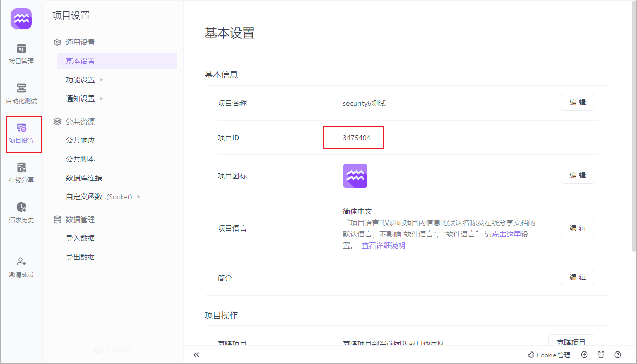Follow the 点击这里 link

click(507, 234)
